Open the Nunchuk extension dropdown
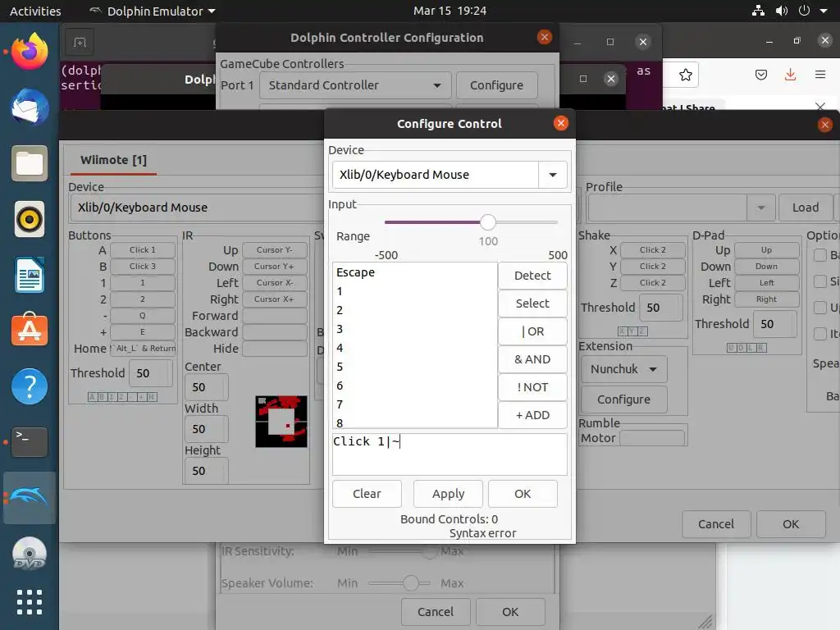The image size is (840, 630). pyautogui.click(x=623, y=369)
